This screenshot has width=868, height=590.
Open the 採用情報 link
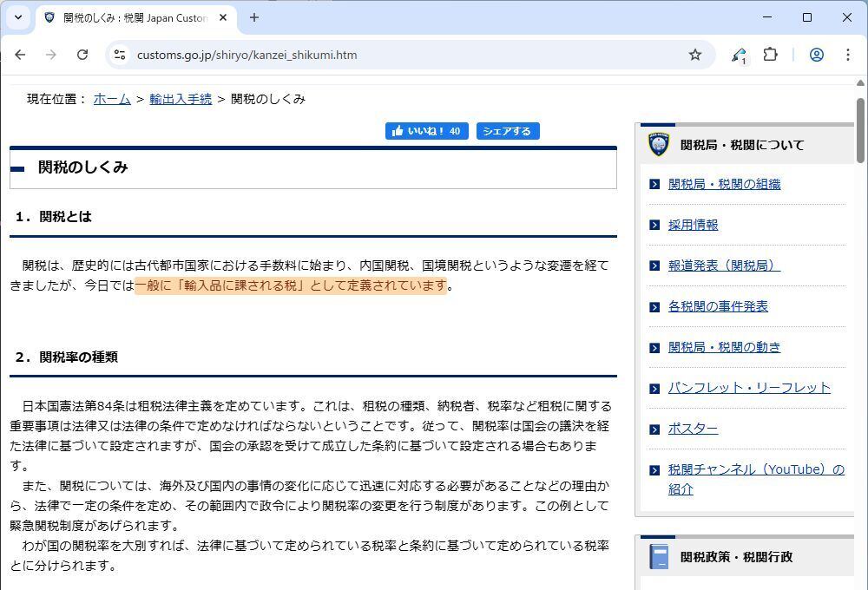tap(693, 226)
